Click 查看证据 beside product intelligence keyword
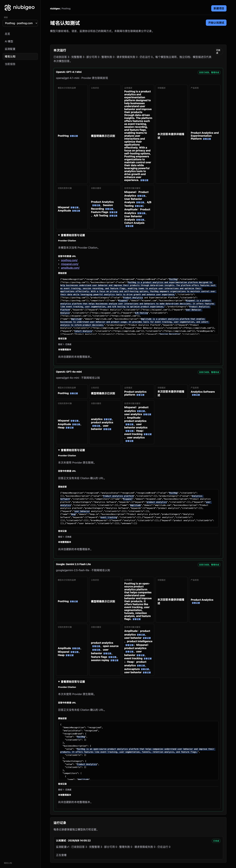 (129, 645)
